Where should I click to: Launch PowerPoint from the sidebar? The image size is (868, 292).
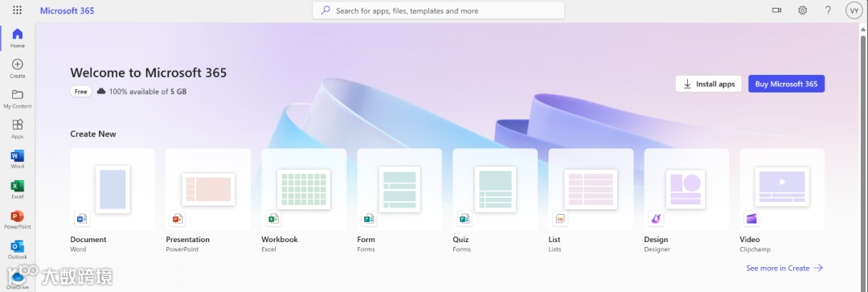pos(17,219)
